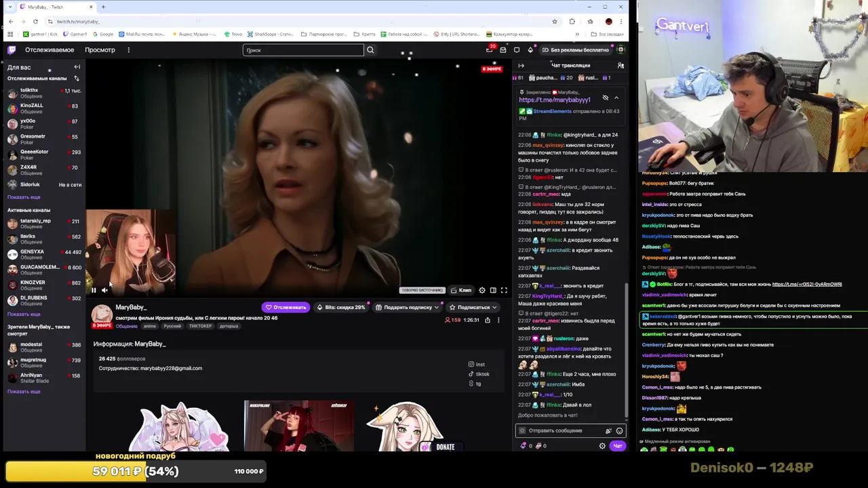The width and height of the screenshot is (868, 488).
Task: Expand Подарить подписку dropdown
Action: coord(437,307)
